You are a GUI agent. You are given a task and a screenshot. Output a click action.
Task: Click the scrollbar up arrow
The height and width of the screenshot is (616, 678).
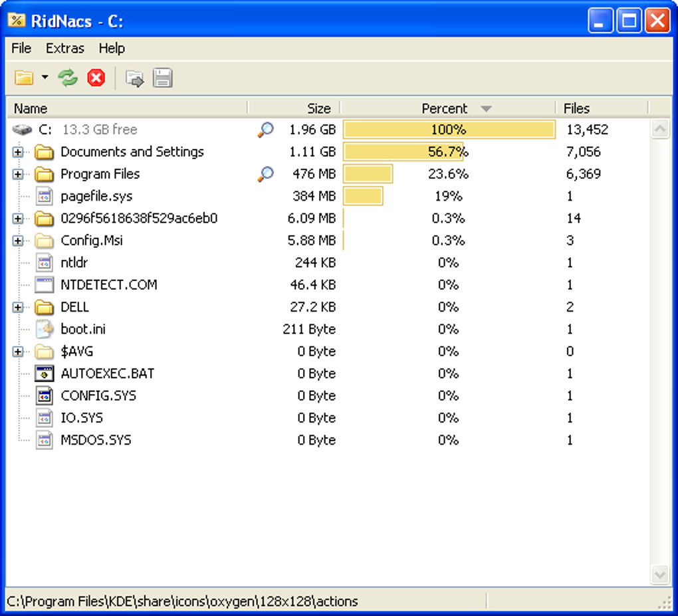click(x=660, y=129)
